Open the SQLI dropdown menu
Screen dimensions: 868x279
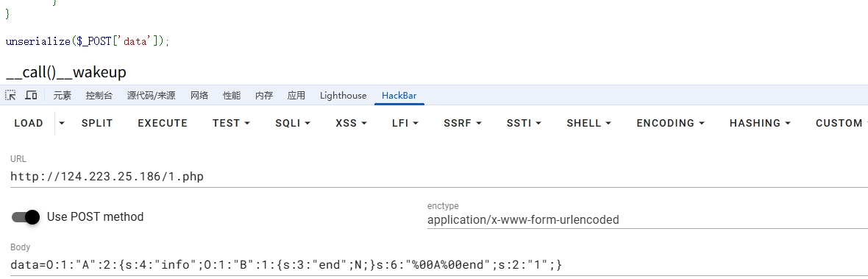(293, 123)
